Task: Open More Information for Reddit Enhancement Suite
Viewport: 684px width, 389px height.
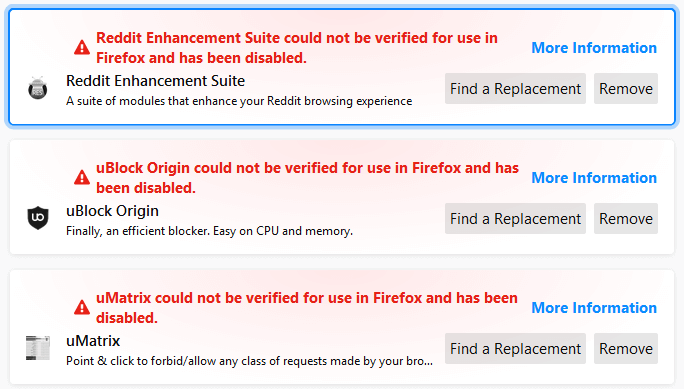Action: coord(594,48)
